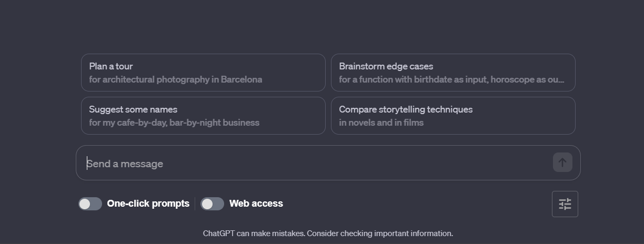
Task: Open the options sliders icon button
Action: coord(565,204)
